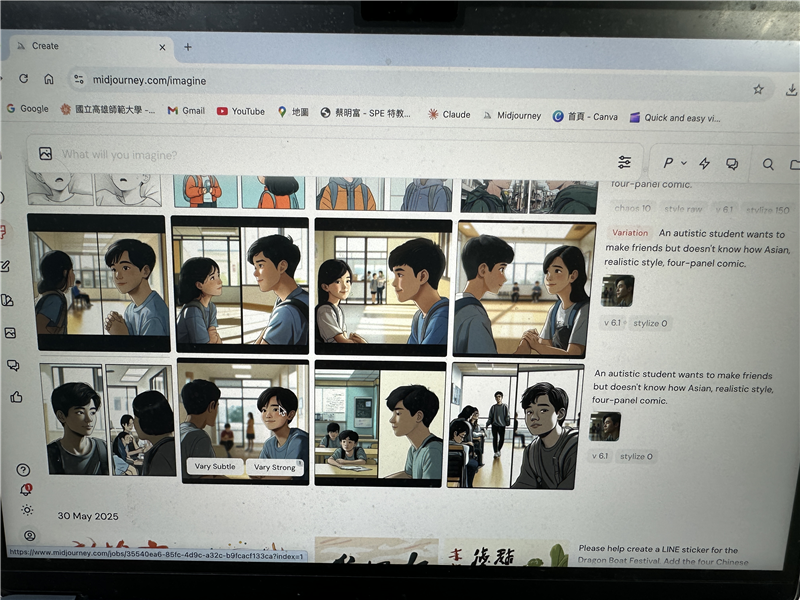Click add image icon in prompt bar
The width and height of the screenshot is (800, 600).
45,153
